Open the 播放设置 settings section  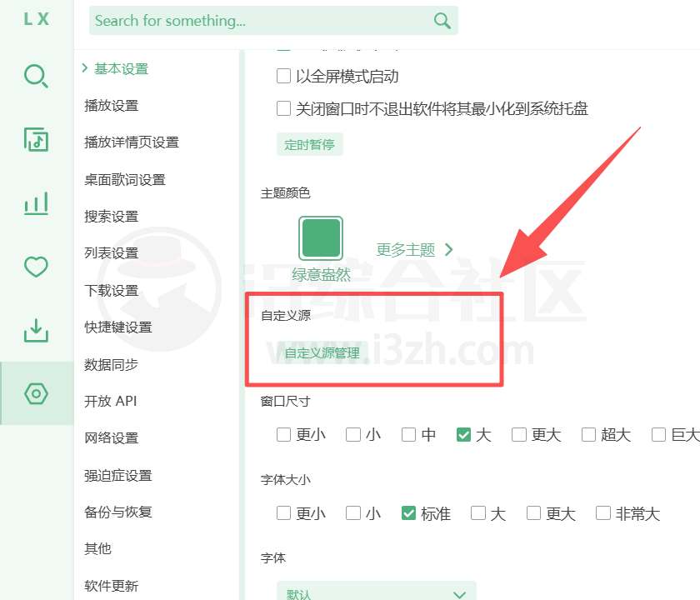click(x=111, y=105)
